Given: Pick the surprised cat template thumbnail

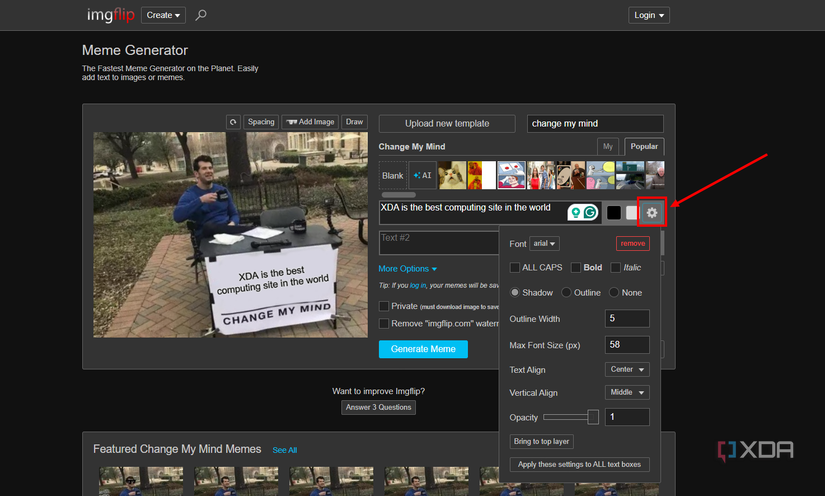Looking at the screenshot, I should (x=452, y=175).
